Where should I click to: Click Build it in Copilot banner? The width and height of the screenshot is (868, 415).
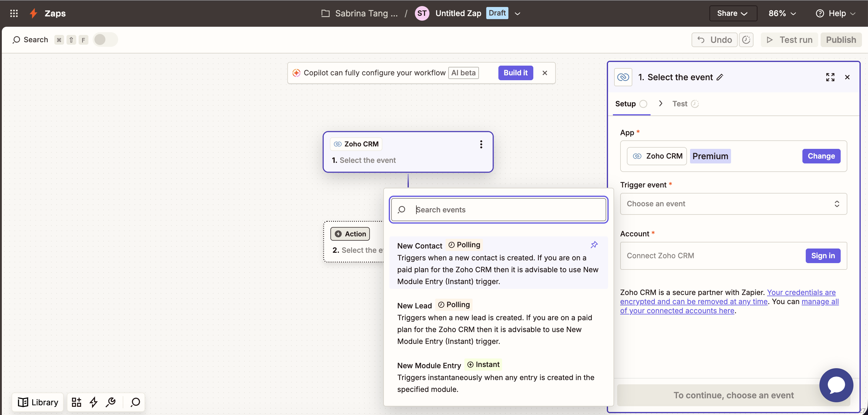(515, 73)
